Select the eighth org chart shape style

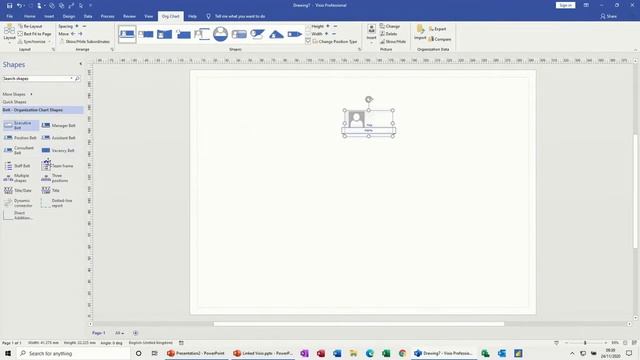[x=258, y=34]
